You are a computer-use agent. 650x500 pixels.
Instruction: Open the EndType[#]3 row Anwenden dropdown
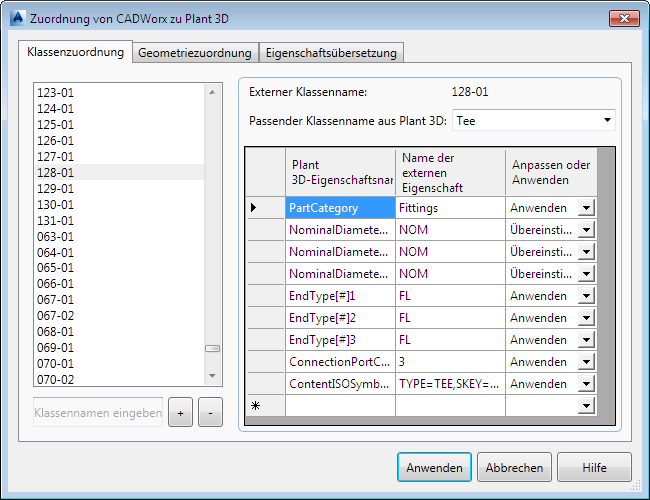click(x=586, y=340)
